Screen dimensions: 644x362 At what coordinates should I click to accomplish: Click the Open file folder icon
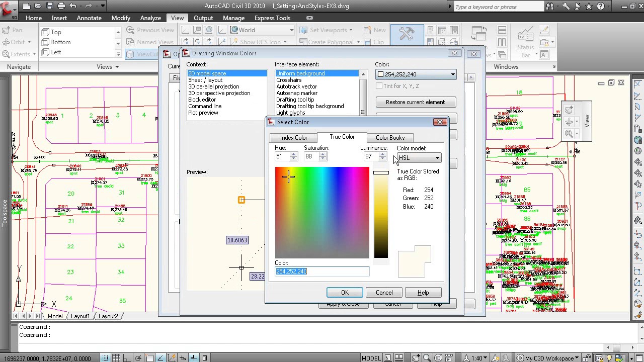pos(38,6)
